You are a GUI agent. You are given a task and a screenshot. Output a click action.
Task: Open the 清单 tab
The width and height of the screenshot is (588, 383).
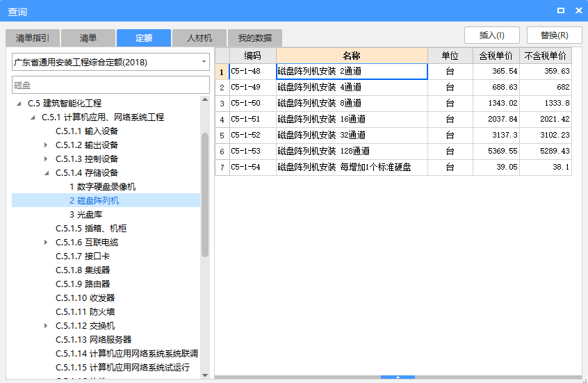point(88,38)
